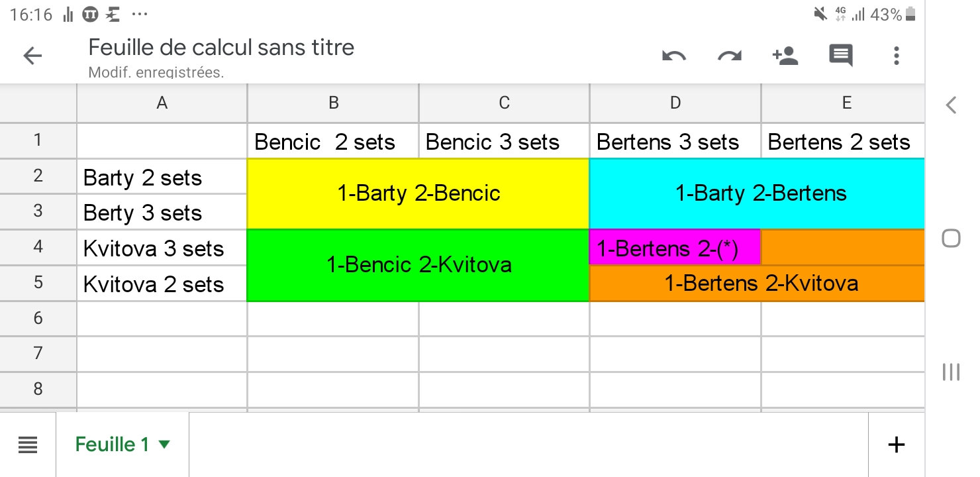Select row 6 header

point(38,319)
